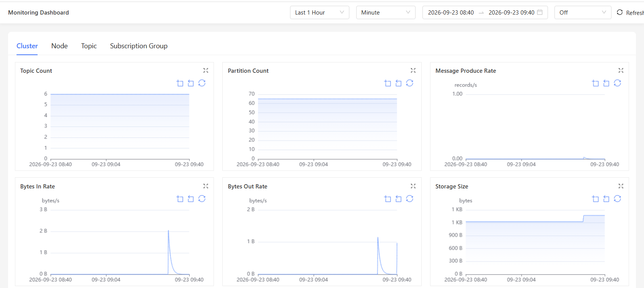This screenshot has height=288, width=644.
Task: Switch to the Subscription Group tab
Action: pyautogui.click(x=139, y=46)
